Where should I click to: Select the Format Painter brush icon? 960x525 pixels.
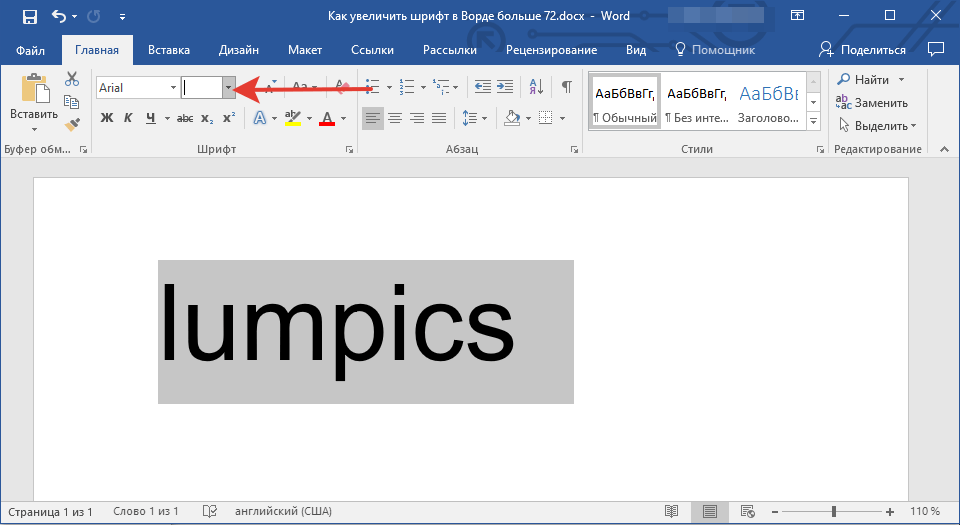pos(72,124)
